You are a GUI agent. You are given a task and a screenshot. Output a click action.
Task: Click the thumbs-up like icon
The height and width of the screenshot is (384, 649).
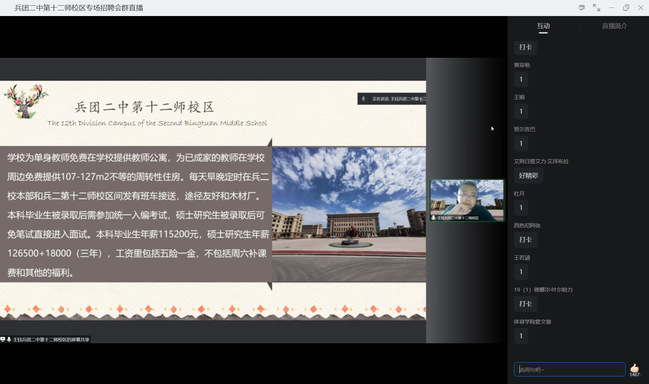click(x=635, y=368)
